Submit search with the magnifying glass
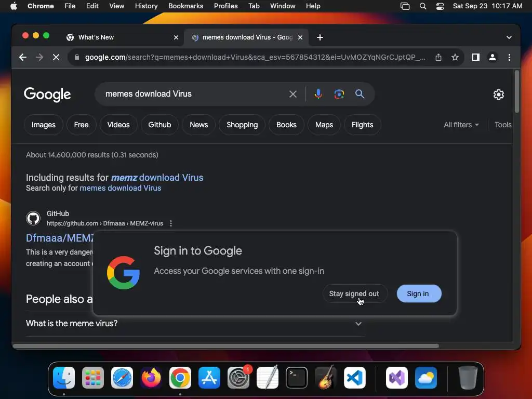This screenshot has height=399, width=532. click(360, 94)
